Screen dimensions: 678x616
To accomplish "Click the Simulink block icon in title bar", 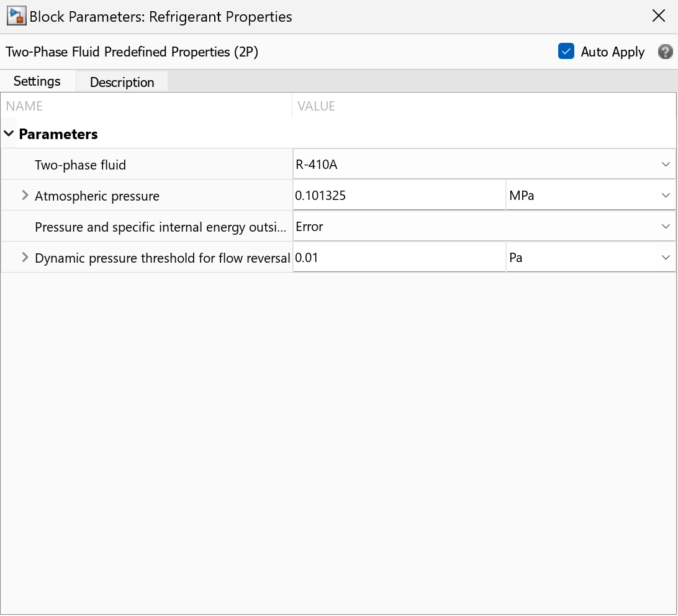I will coord(16,17).
